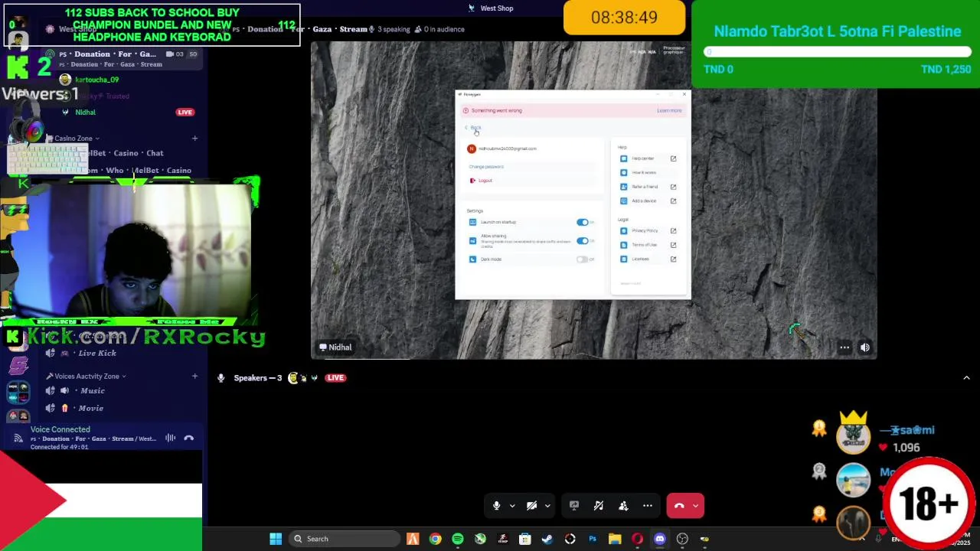Open Spotify from the taskbar
The image size is (980, 551).
[x=458, y=539]
